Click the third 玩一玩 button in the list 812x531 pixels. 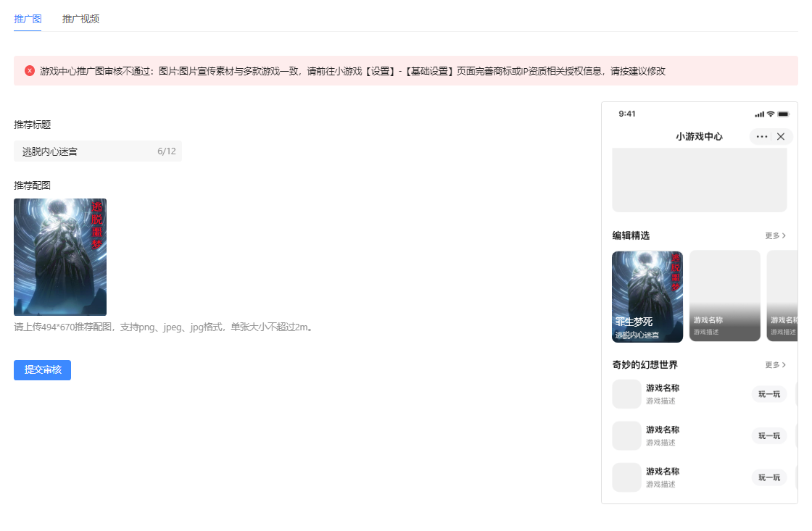769,477
